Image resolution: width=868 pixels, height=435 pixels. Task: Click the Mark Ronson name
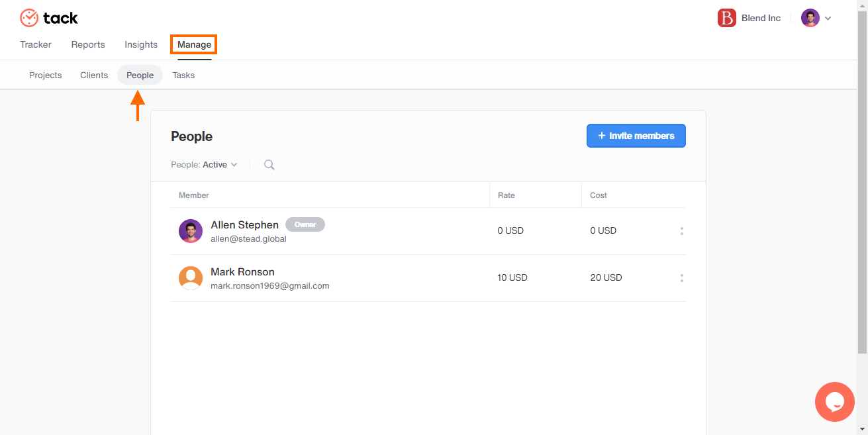pyautogui.click(x=242, y=272)
